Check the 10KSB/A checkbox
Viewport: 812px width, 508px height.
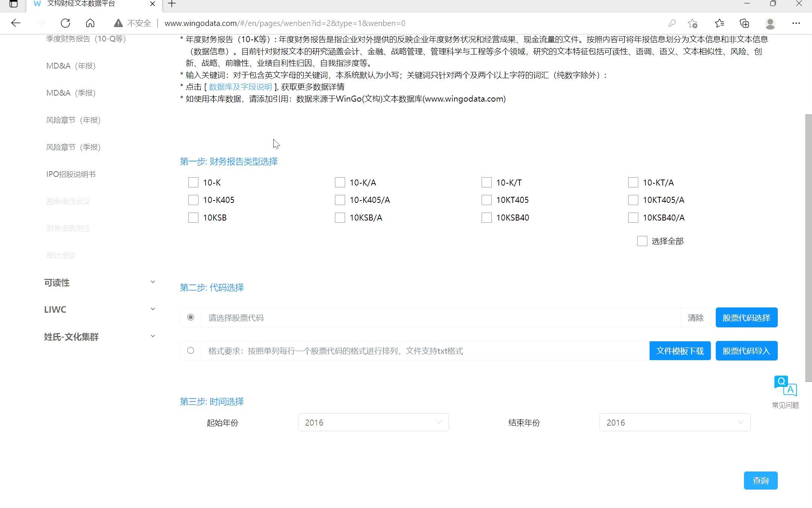(x=340, y=217)
